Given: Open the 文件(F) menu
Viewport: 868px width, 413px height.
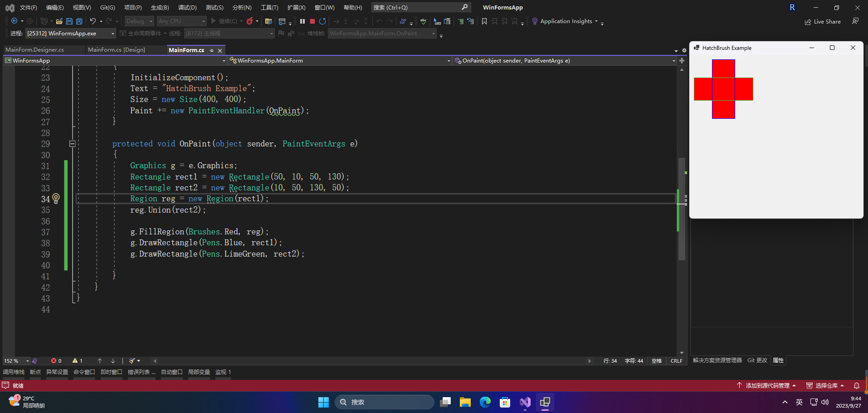Looking at the screenshot, I should tap(28, 7).
